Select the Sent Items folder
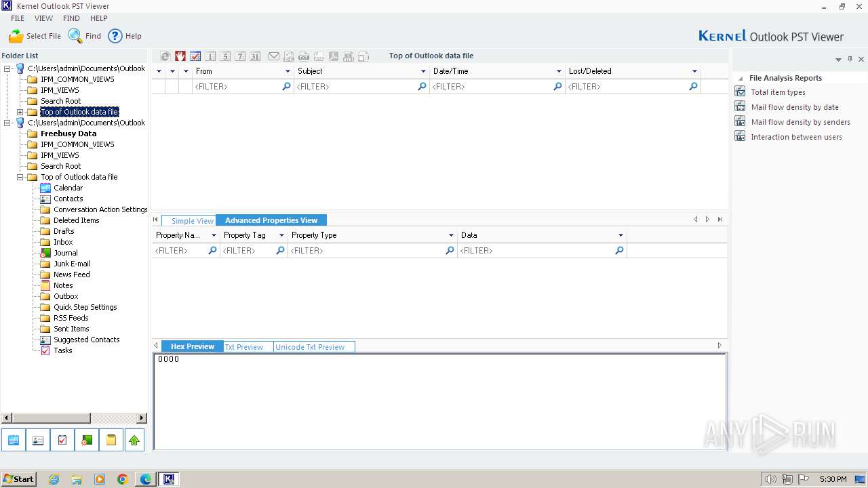This screenshot has height=488, width=868. point(71,329)
